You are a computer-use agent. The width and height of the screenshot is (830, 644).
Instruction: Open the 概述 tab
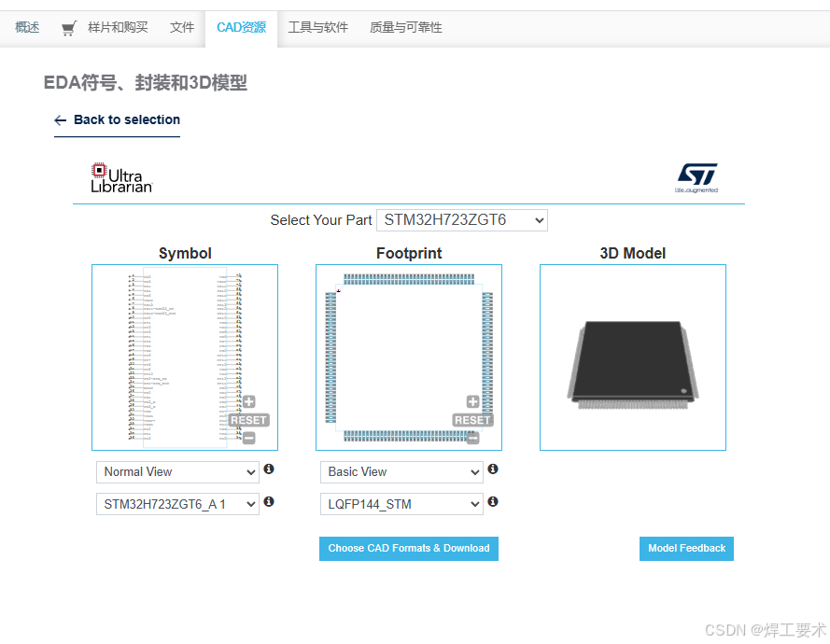point(27,27)
